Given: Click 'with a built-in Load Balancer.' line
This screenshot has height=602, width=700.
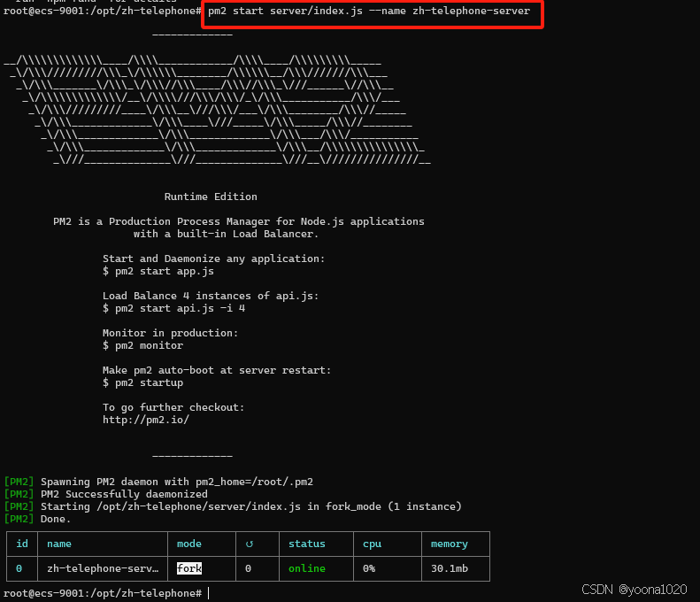Looking at the screenshot, I should pyautogui.click(x=226, y=234).
